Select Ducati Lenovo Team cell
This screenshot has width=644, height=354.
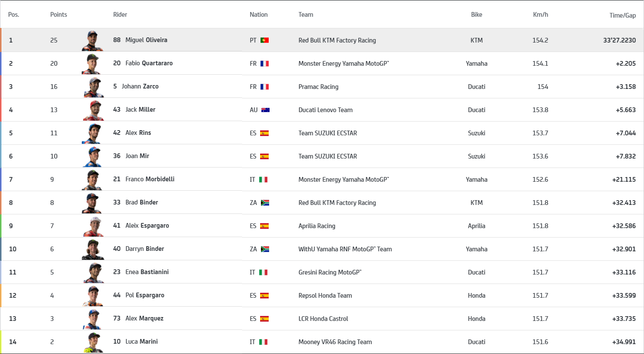click(325, 110)
